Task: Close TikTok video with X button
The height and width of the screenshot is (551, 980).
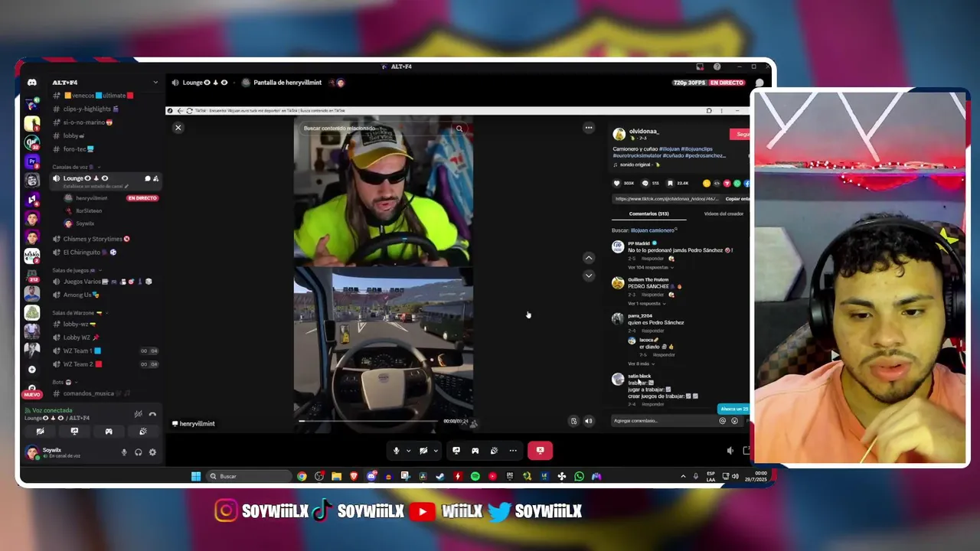Action: click(x=178, y=128)
